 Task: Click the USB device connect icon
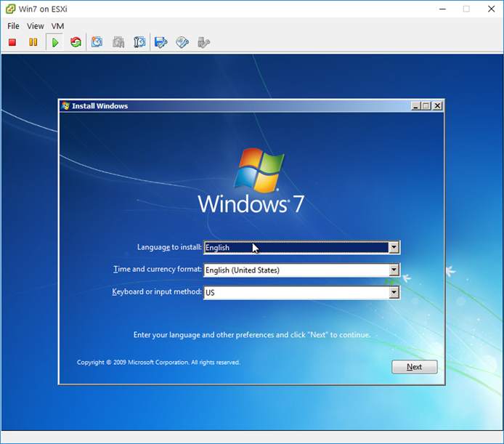click(x=203, y=42)
